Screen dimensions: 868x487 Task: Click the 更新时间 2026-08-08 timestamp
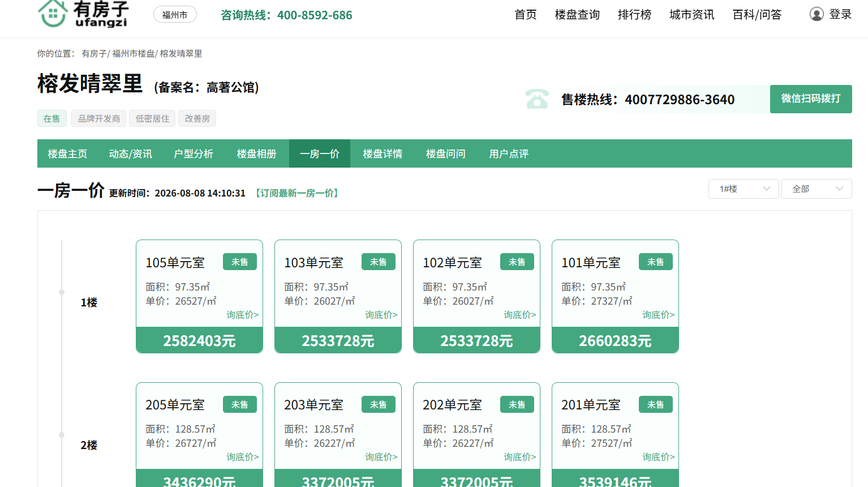[177, 193]
